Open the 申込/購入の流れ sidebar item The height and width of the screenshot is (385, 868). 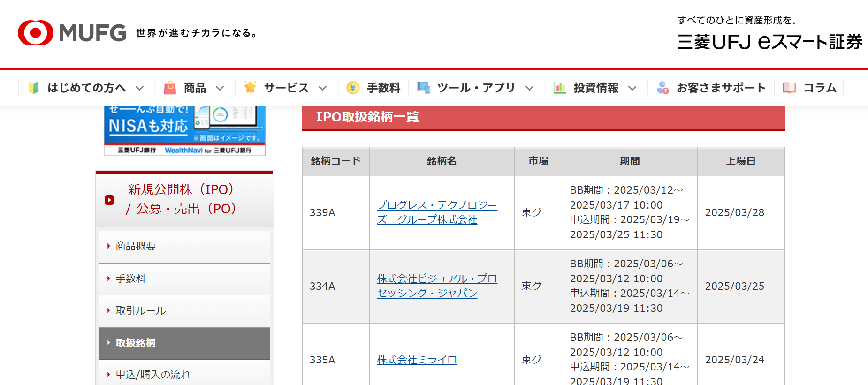click(153, 374)
